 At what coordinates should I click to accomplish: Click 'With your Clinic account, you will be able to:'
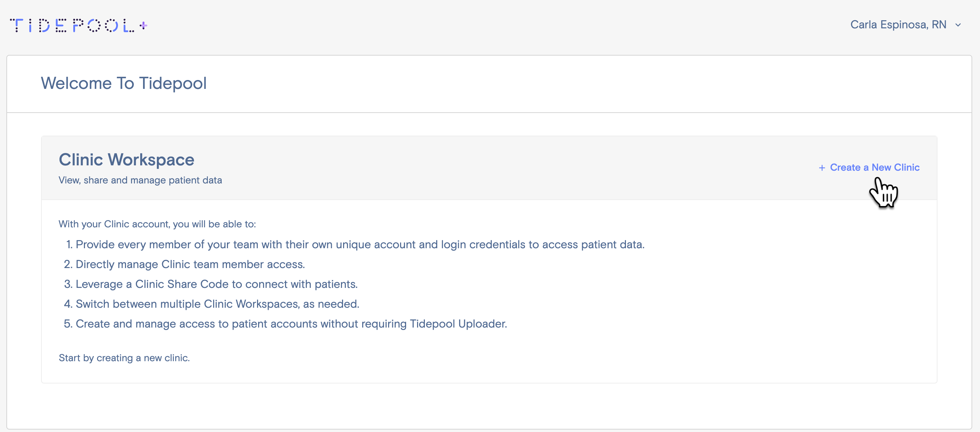157,224
